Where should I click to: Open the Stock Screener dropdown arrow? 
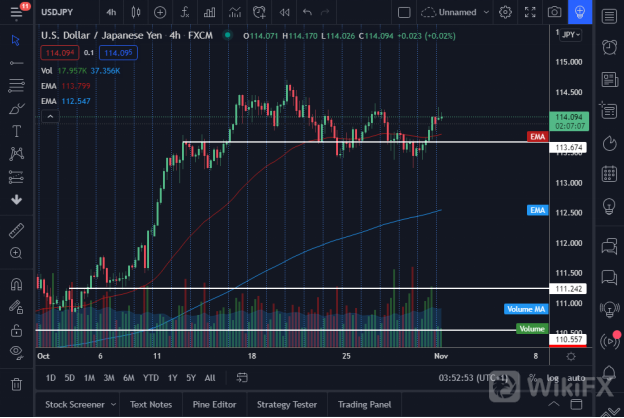click(108, 405)
